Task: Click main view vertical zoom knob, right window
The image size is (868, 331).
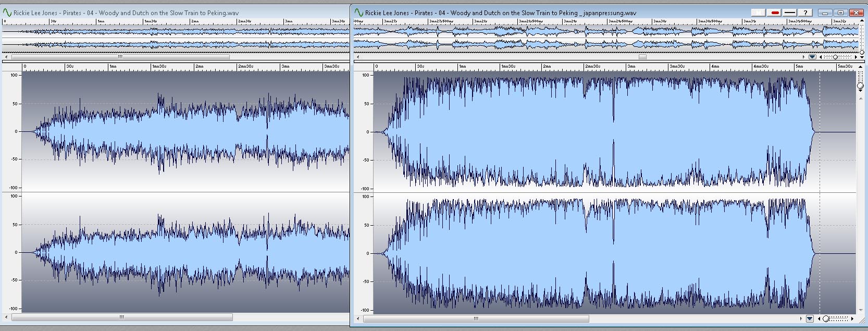Action: coord(860,86)
